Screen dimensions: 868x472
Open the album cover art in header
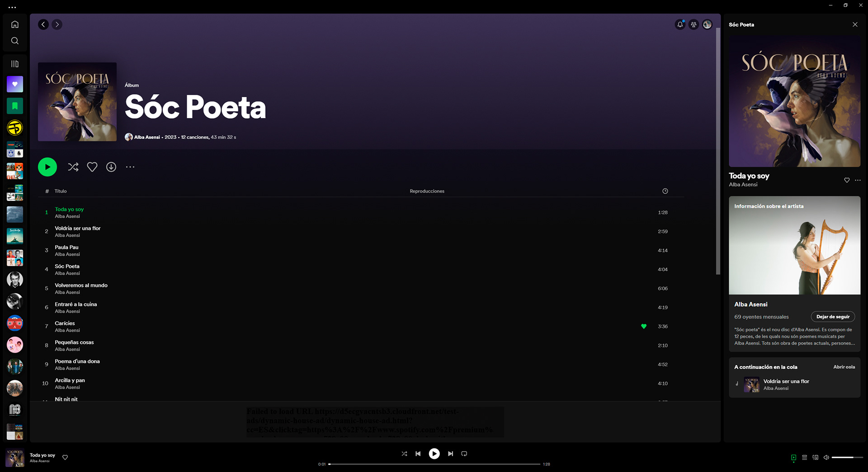point(77,102)
